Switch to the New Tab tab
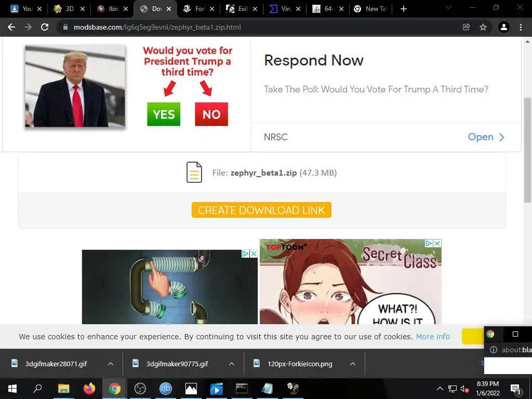 tap(370, 9)
